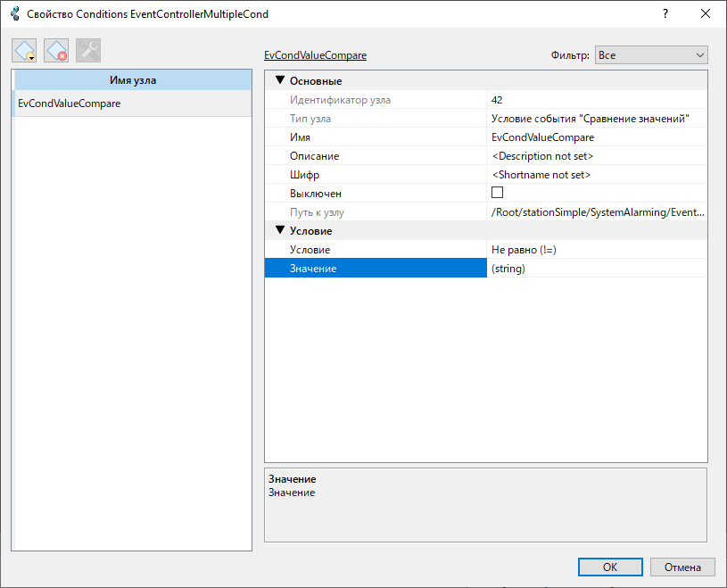
Task: Select EvCondValueCompare in the node list
Action: [70, 104]
